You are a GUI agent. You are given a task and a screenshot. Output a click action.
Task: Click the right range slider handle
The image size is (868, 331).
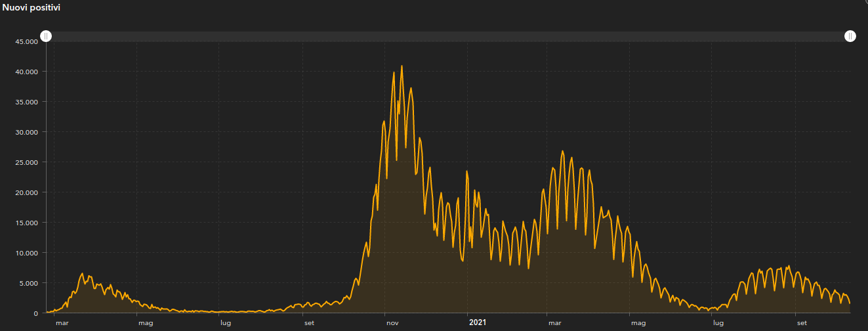850,36
